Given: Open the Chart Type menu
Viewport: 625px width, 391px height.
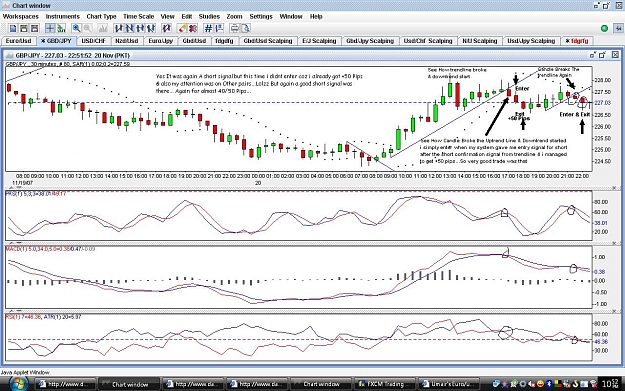Looking at the screenshot, I should tap(101, 16).
